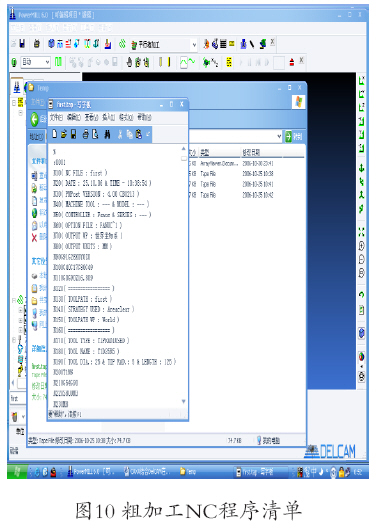Image resolution: width=377 pixels, height=528 pixels.
Task: Click the 'NC FILE : first' line in WordPad
Action: [x=80, y=173]
